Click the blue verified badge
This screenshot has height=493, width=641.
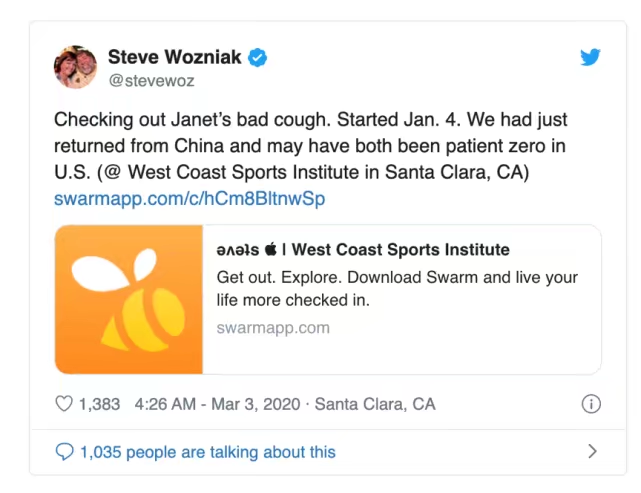[258, 57]
